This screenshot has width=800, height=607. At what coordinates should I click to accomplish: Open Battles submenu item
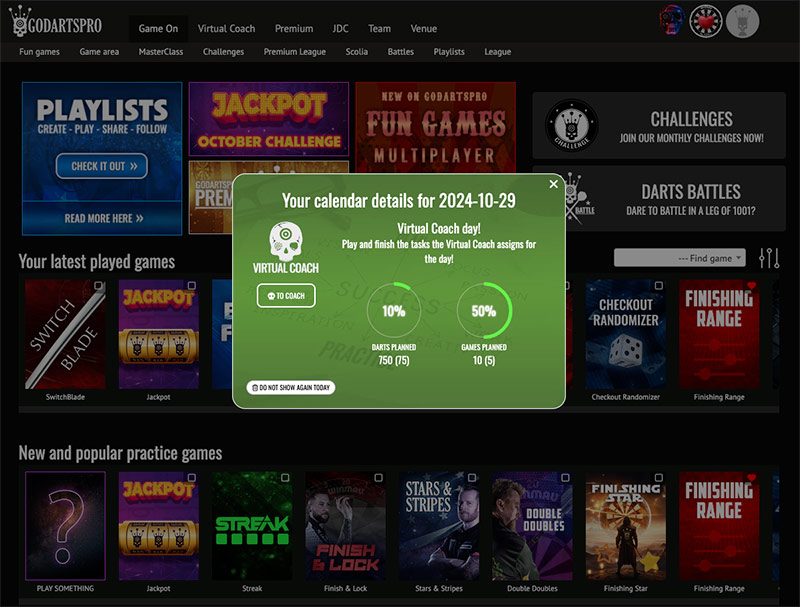(x=401, y=52)
